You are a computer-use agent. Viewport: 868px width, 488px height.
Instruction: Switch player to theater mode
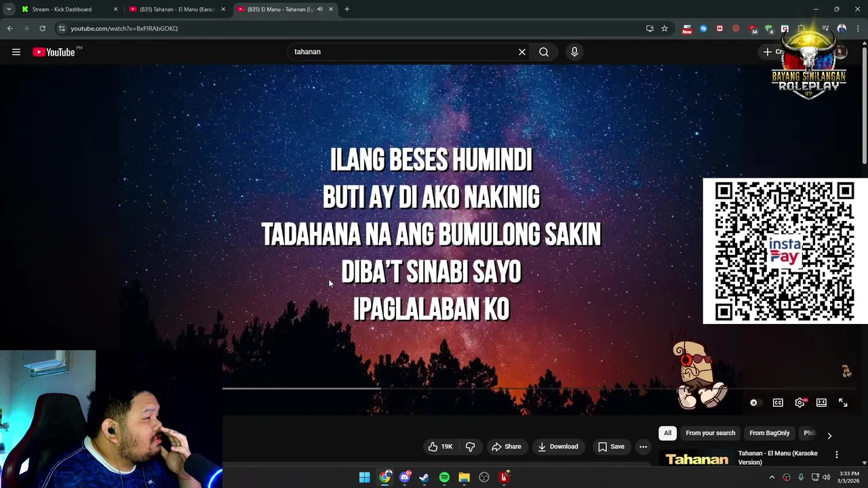pyautogui.click(x=821, y=403)
